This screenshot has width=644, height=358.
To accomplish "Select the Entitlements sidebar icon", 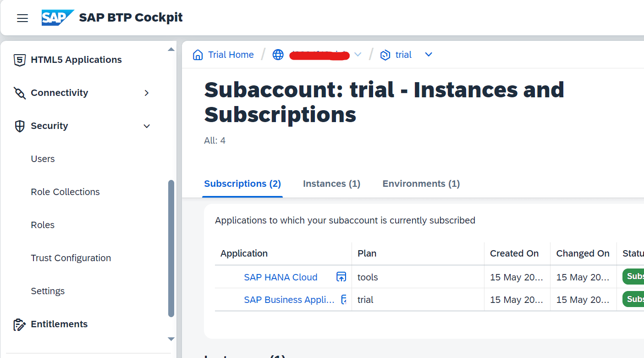I will pyautogui.click(x=19, y=324).
